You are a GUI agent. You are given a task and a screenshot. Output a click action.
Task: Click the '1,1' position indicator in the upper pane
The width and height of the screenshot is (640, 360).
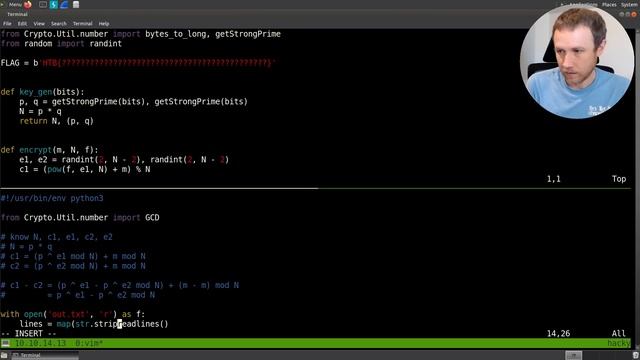[x=553, y=179]
